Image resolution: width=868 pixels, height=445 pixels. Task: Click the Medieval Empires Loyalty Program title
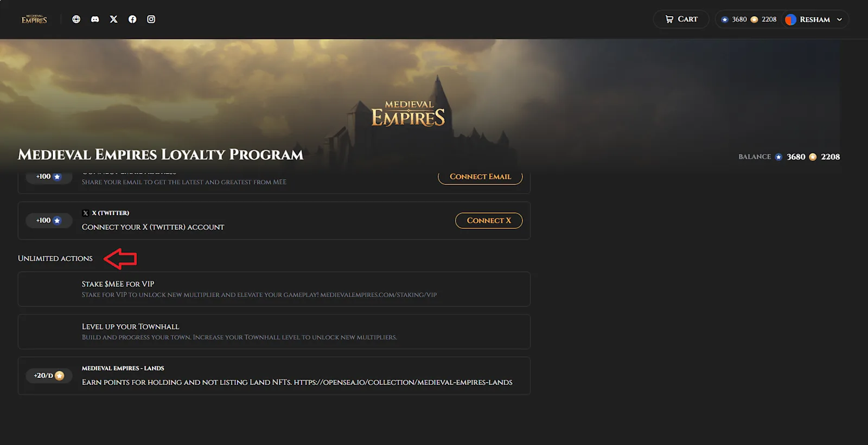(161, 154)
